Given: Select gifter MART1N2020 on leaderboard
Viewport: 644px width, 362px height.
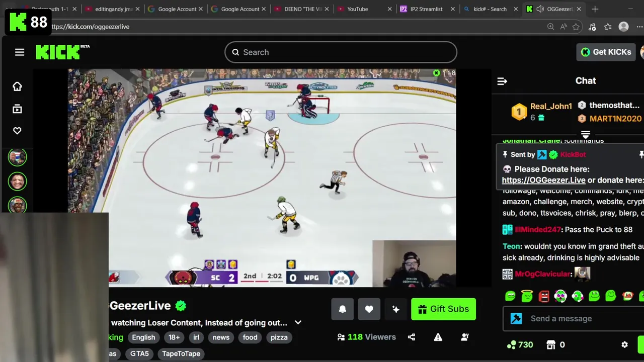Looking at the screenshot, I should pos(615,119).
